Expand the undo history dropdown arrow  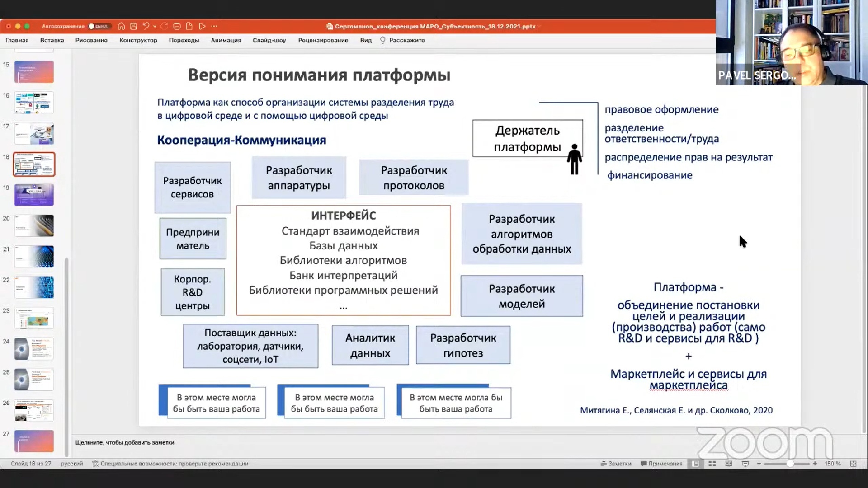(155, 26)
